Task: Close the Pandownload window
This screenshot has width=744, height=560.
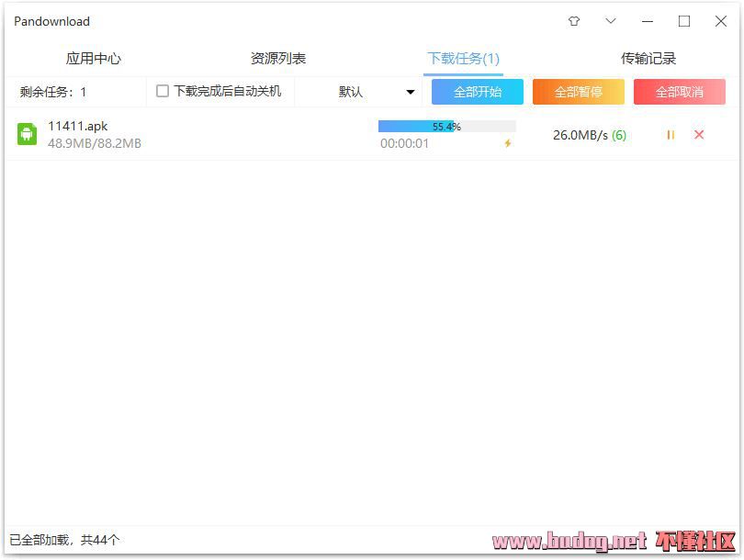Action: (721, 21)
